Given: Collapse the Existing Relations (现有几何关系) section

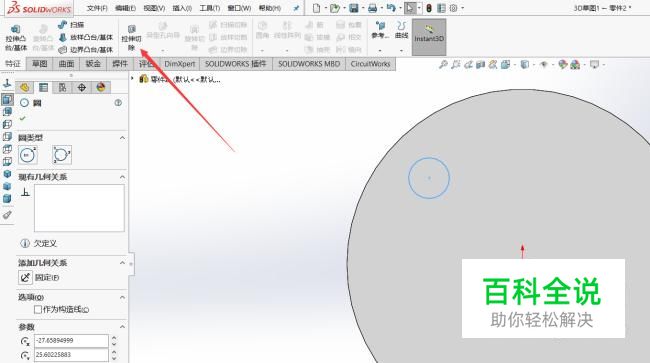Looking at the screenshot, I should tap(122, 177).
